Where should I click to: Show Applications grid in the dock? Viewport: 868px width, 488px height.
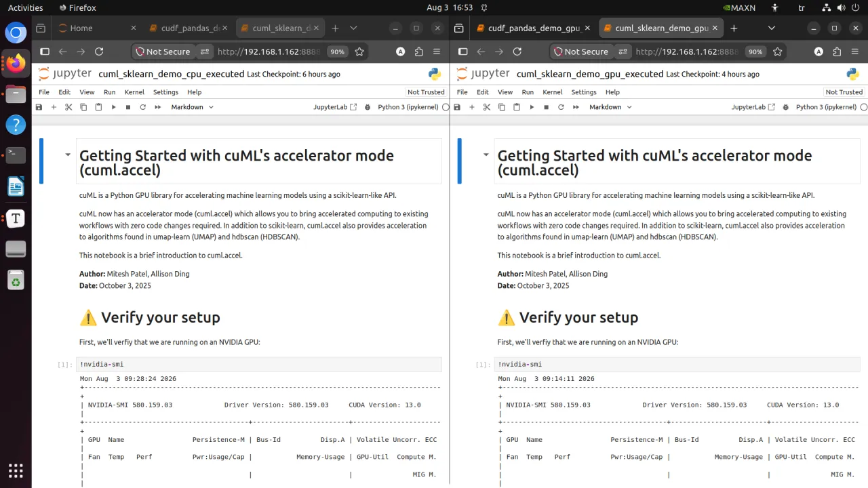click(16, 470)
